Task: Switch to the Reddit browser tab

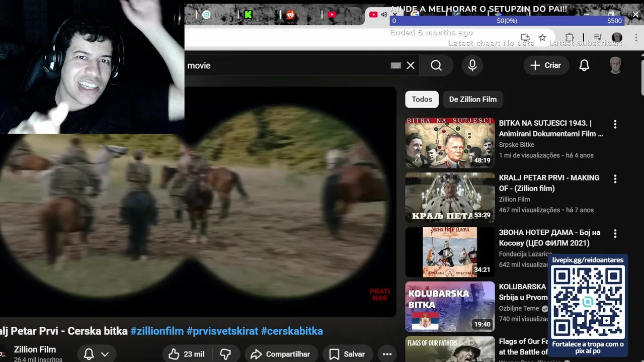Action: 290,15
